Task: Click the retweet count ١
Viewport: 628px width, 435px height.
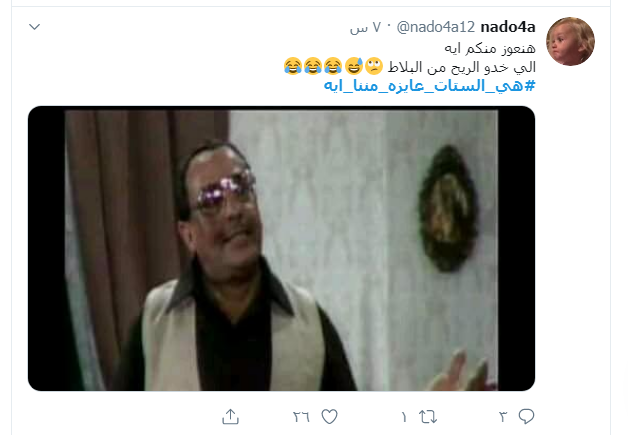Action: (404, 417)
